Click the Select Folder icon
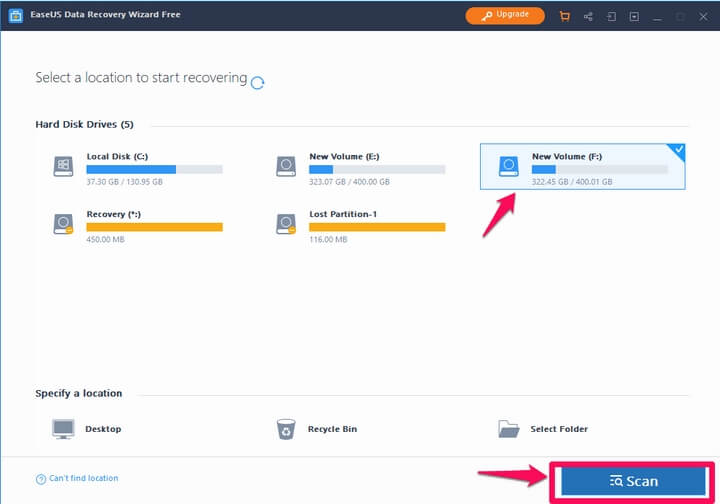This screenshot has width=720, height=504. (508, 429)
